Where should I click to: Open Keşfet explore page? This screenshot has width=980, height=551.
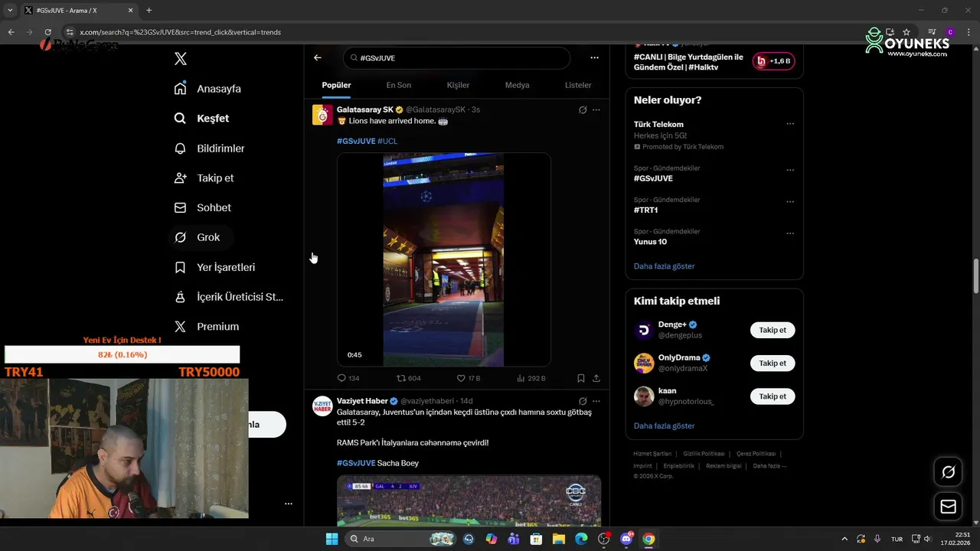(x=201, y=119)
